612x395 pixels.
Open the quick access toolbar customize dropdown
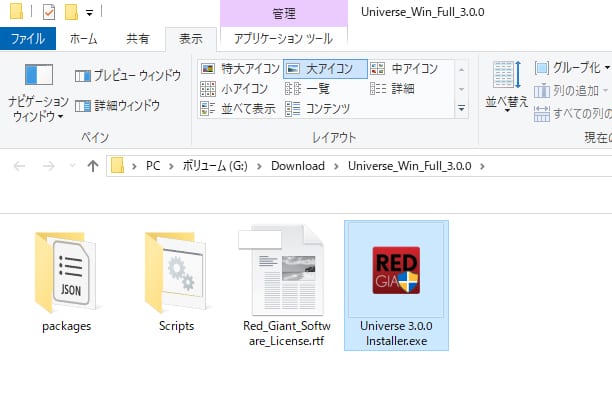89,13
